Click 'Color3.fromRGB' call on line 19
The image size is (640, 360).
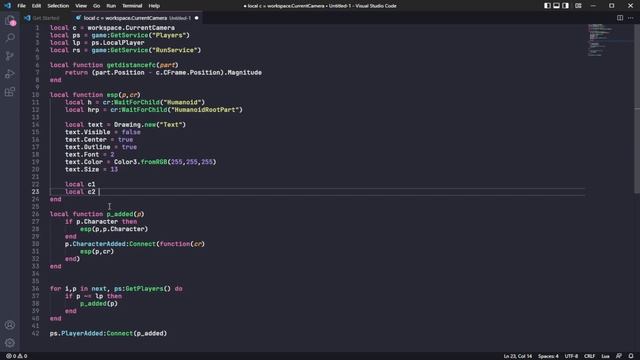coord(165,162)
